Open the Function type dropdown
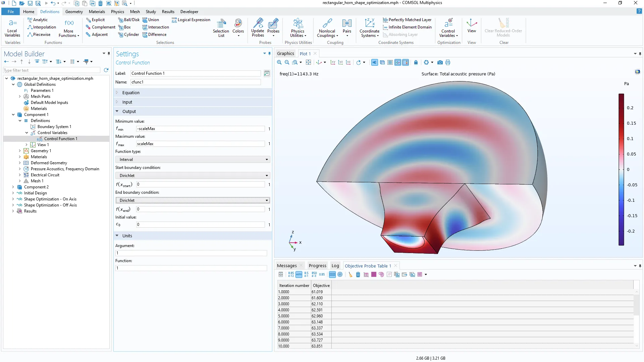This screenshot has width=644, height=362. (193, 160)
